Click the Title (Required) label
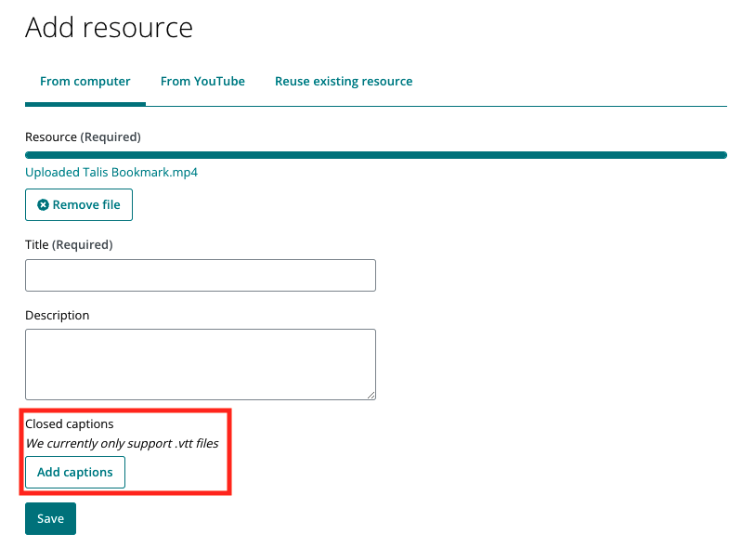 click(x=69, y=245)
